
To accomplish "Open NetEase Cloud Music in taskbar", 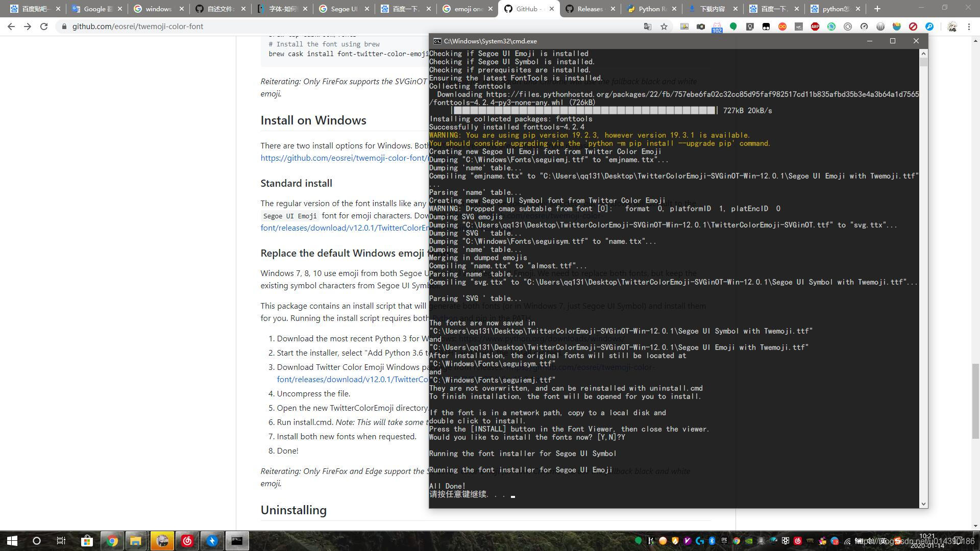I will [x=187, y=541].
